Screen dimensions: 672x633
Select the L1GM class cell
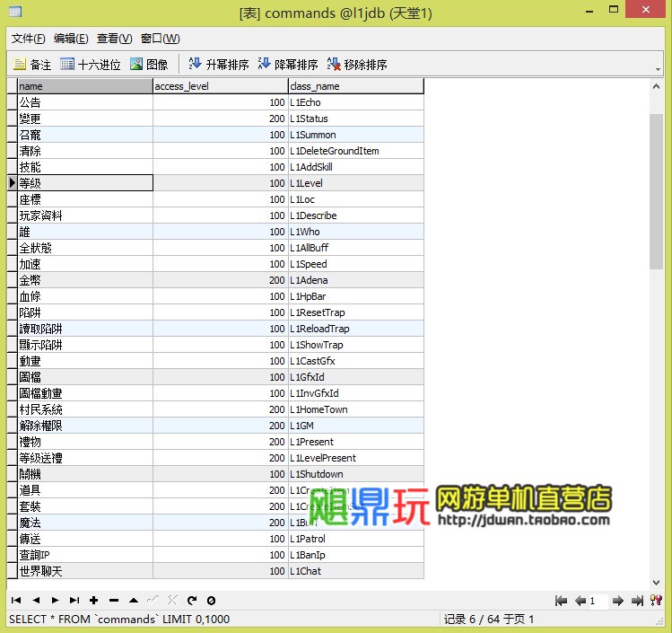pos(356,426)
